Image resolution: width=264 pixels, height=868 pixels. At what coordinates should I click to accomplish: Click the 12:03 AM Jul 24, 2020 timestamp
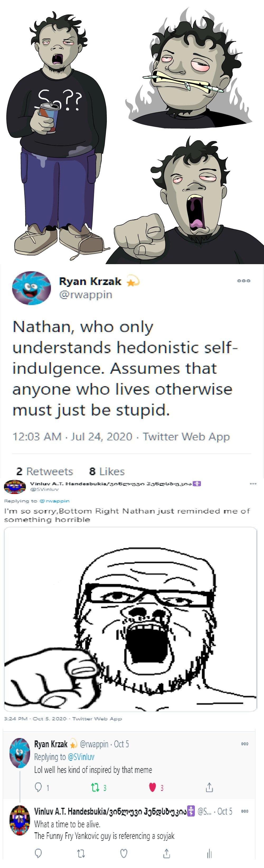[x=72, y=436]
